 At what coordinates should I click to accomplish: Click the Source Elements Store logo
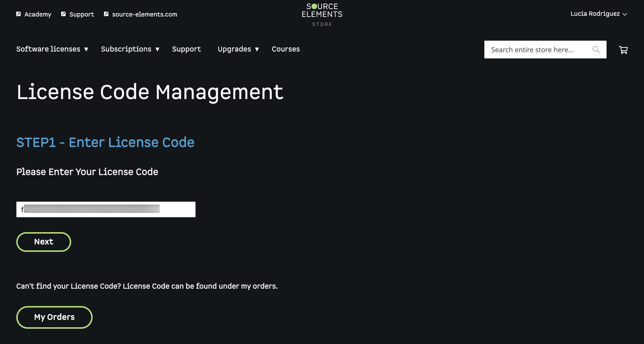coord(322,15)
